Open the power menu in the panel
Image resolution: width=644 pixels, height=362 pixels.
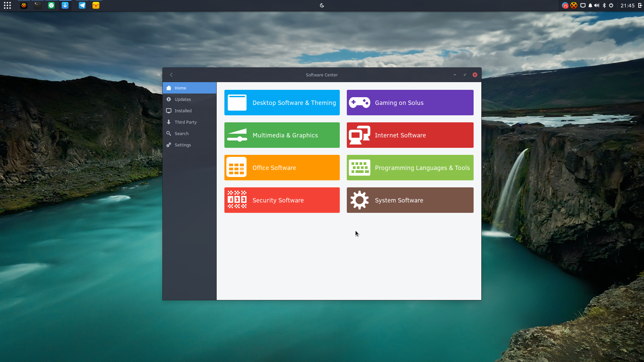point(611,5)
